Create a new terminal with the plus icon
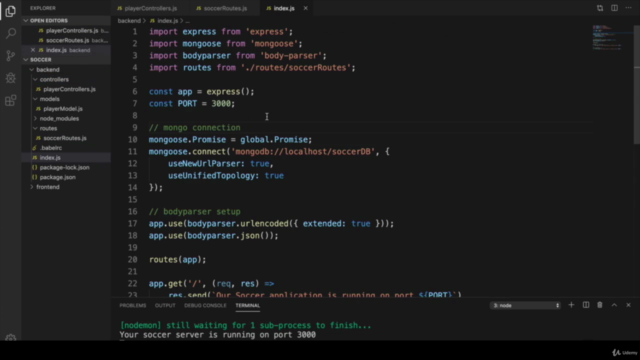This screenshot has height=360, width=640. tap(571, 305)
